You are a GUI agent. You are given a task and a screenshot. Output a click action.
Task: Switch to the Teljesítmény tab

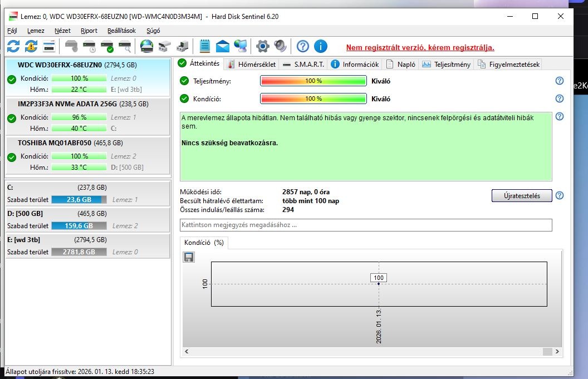(446, 65)
